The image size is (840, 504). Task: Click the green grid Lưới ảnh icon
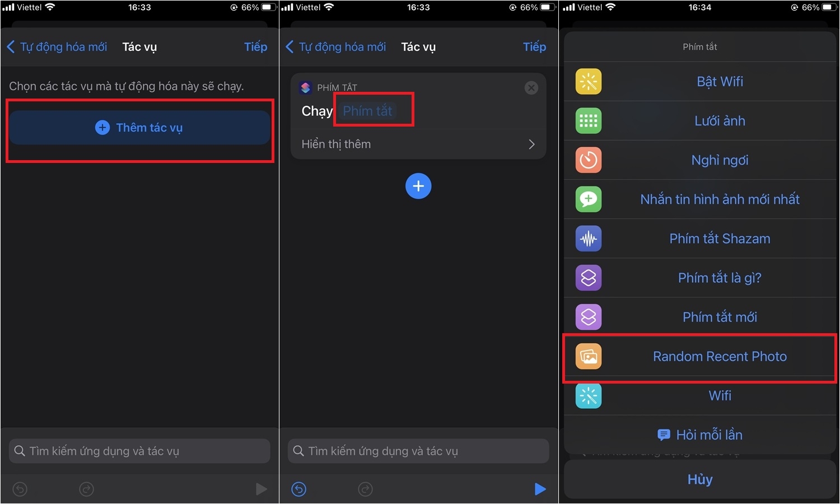[x=589, y=121]
